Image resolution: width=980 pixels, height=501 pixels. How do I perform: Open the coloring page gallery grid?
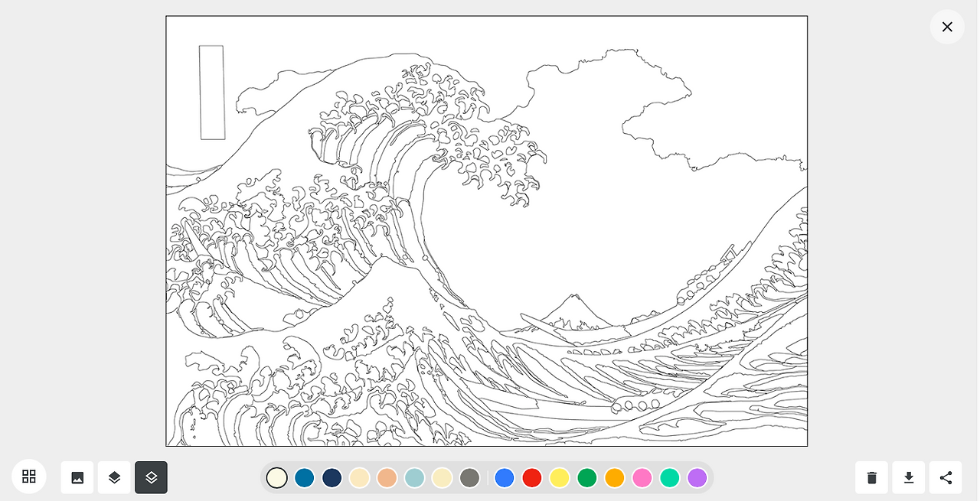[29, 476]
